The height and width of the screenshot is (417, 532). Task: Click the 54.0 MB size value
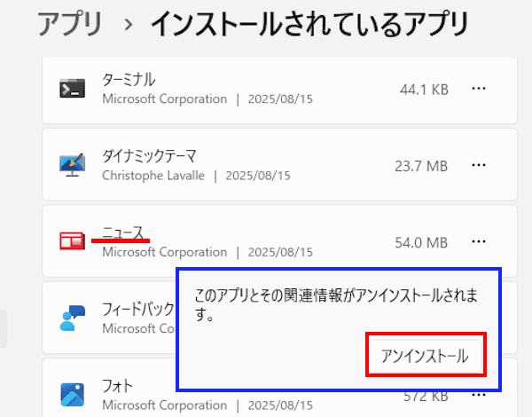tap(421, 243)
